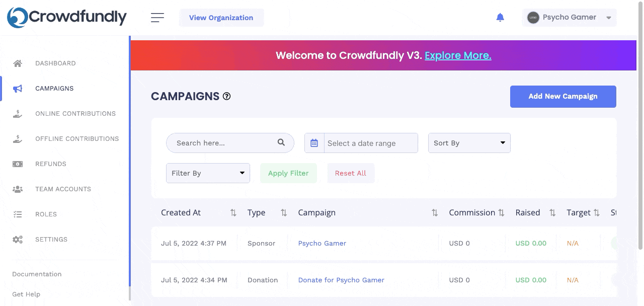Open the calendar icon for date range
This screenshot has width=644, height=306.
[314, 143]
